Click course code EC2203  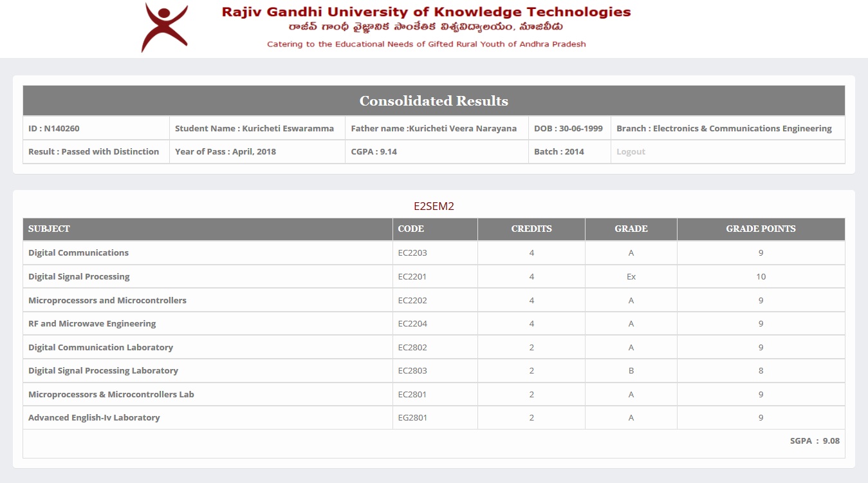tap(412, 253)
